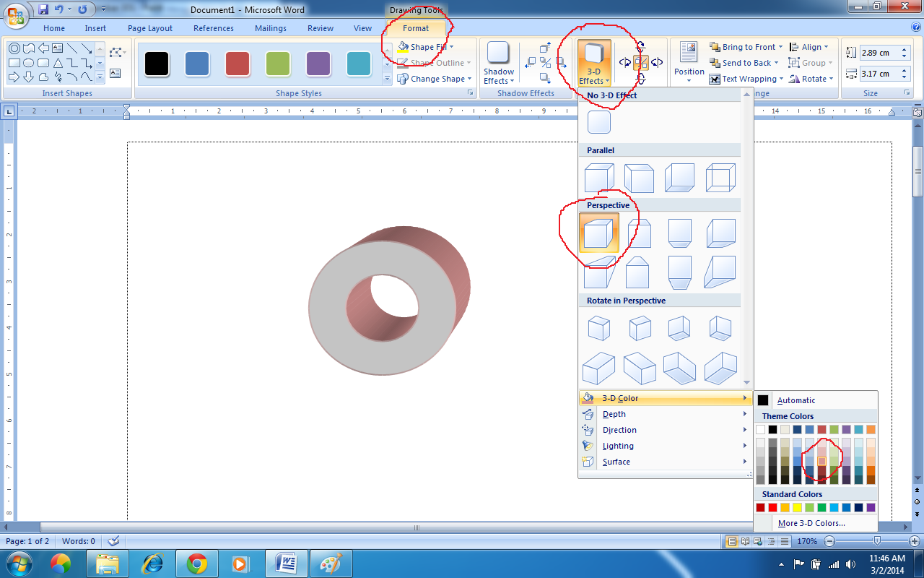Click More 3-D Colors link
This screenshot has width=924, height=578.
(811, 523)
